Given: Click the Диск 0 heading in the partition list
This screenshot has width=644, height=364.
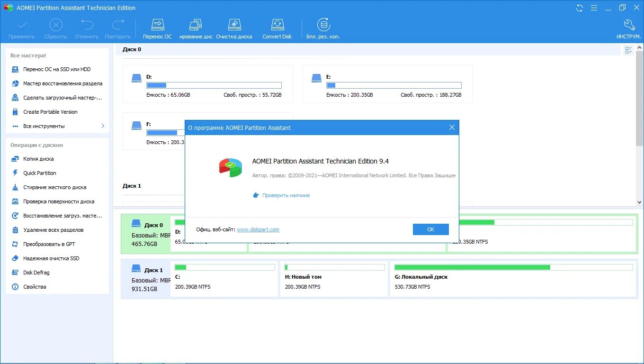Looking at the screenshot, I should click(x=132, y=49).
